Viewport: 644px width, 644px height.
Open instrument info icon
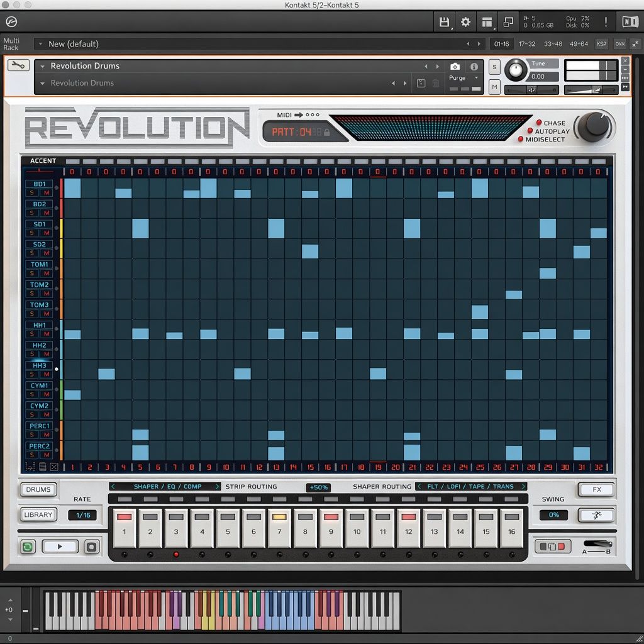point(474,67)
